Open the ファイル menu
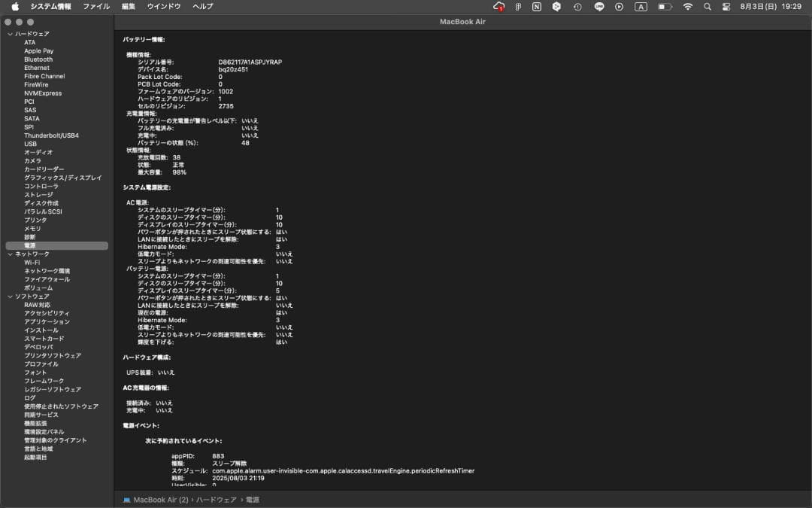Viewport: 812px width, 508px height. (x=95, y=6)
